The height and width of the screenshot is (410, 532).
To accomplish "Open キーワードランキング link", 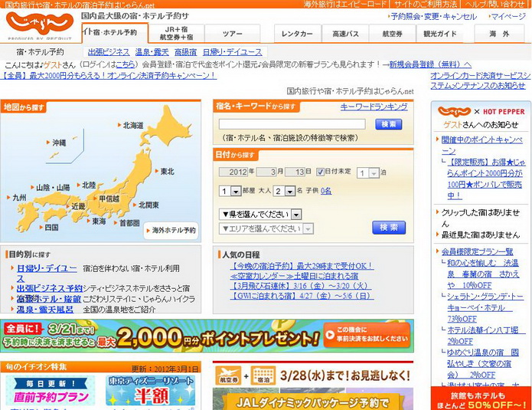I will point(374,107).
